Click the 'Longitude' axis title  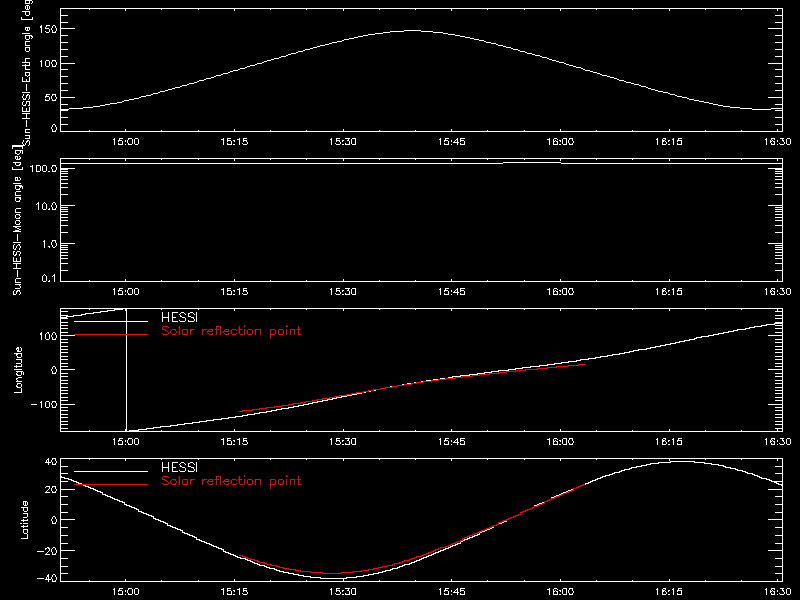tap(18, 370)
